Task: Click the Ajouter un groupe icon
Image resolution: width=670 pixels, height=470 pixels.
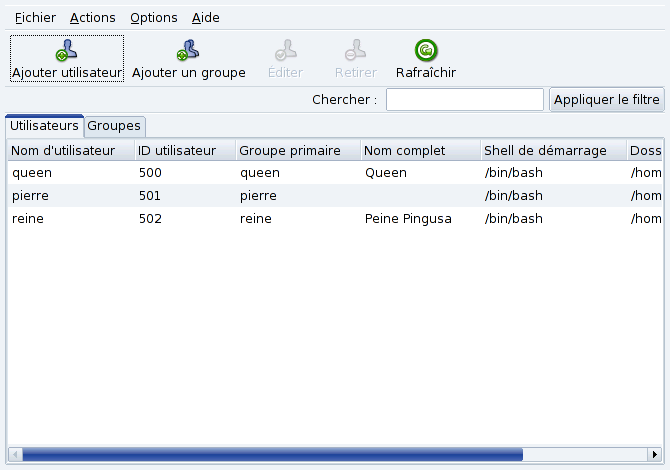Action: (188, 50)
